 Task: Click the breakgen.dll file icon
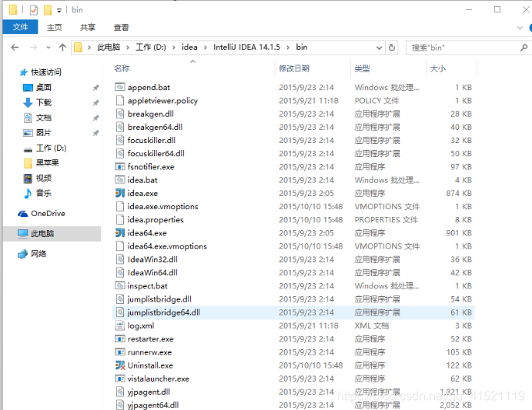click(120, 114)
